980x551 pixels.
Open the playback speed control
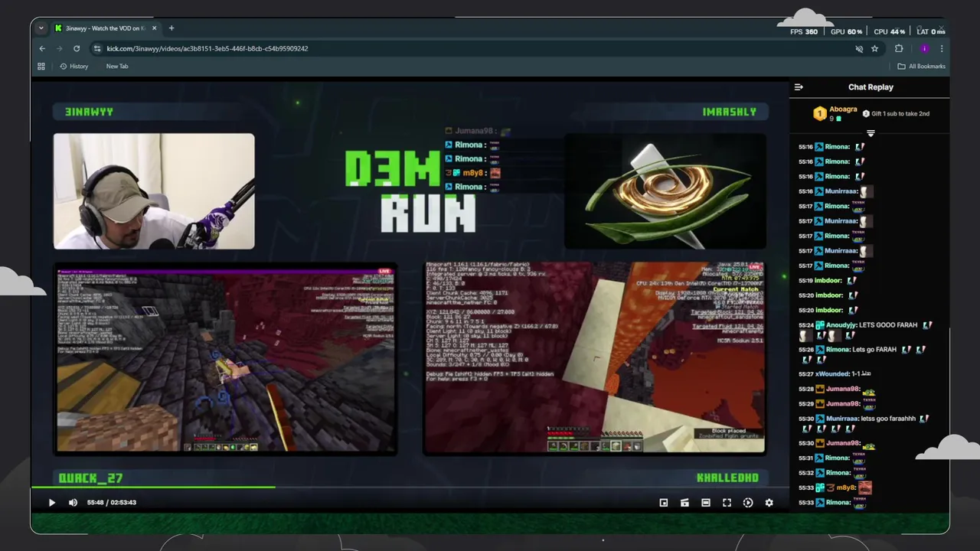point(748,503)
